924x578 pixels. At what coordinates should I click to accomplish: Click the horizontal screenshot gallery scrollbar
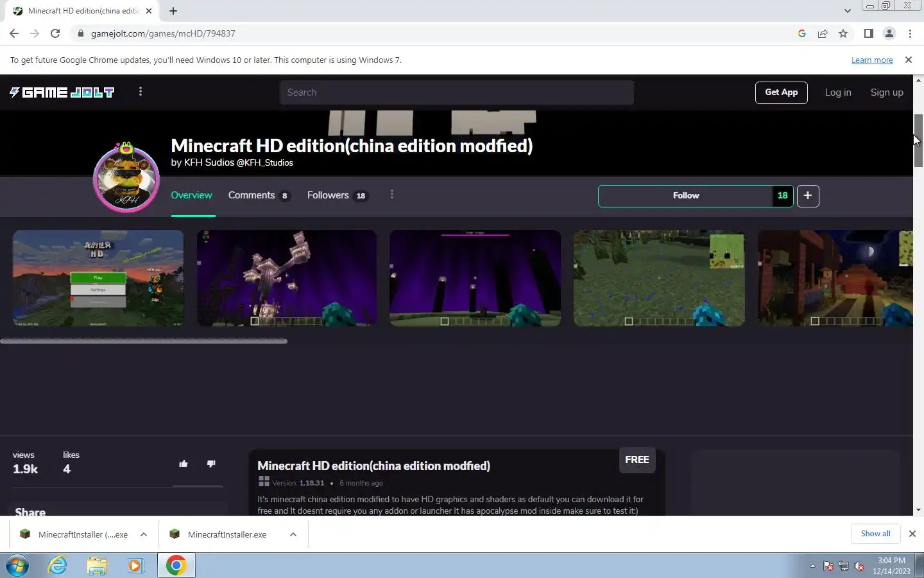[x=144, y=341]
